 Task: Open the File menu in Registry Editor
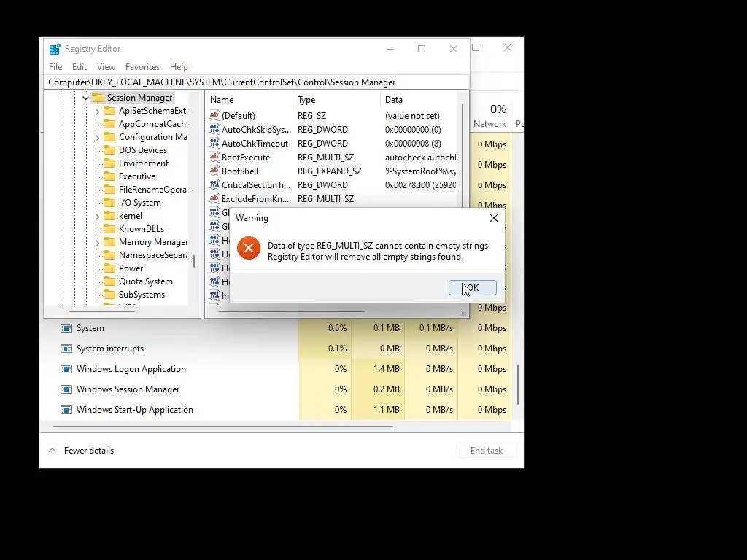(x=55, y=66)
